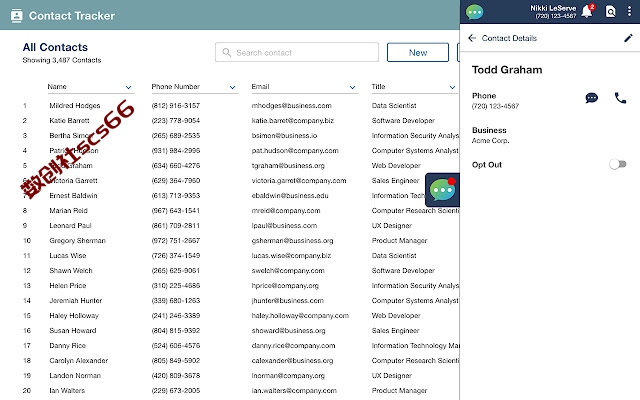Select contact Danny Rice
This screenshot has width=640, height=400.
[67, 345]
